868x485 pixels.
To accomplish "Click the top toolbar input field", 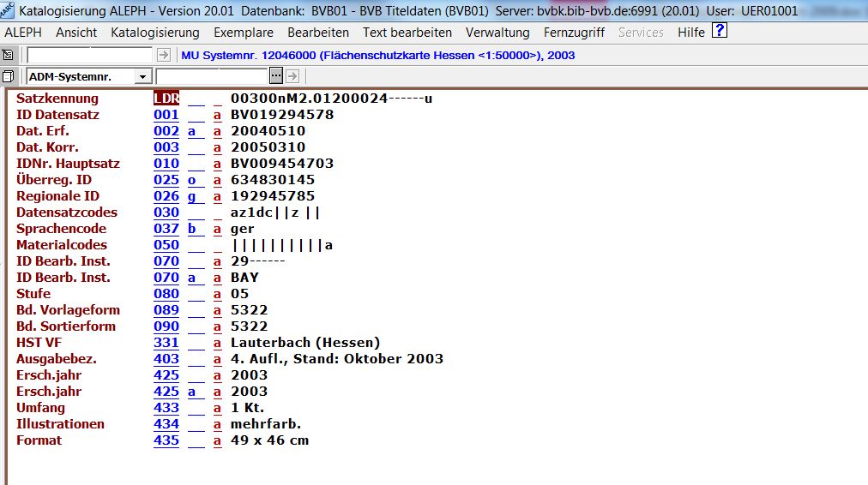I will [90, 55].
